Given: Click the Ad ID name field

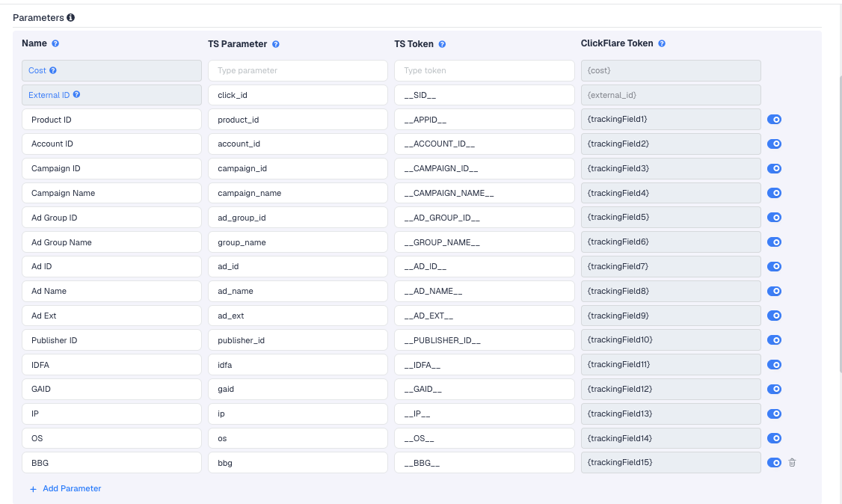Looking at the screenshot, I should pos(111,267).
